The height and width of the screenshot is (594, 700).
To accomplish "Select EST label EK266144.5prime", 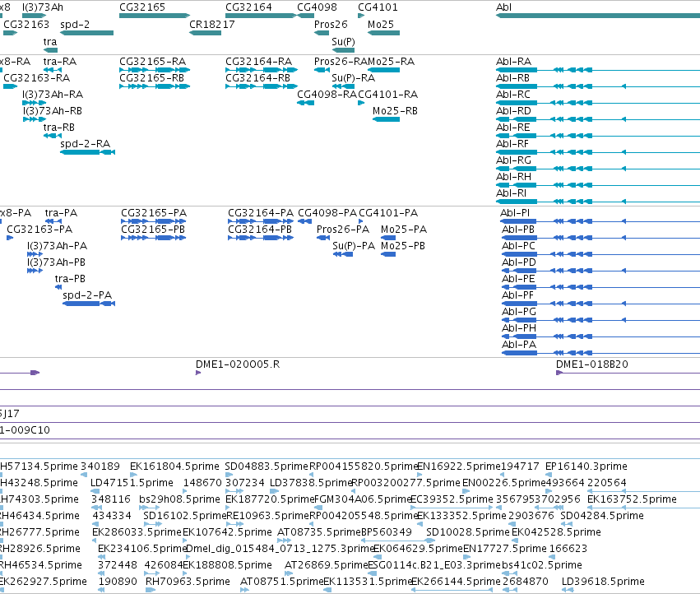I will pos(456,582).
